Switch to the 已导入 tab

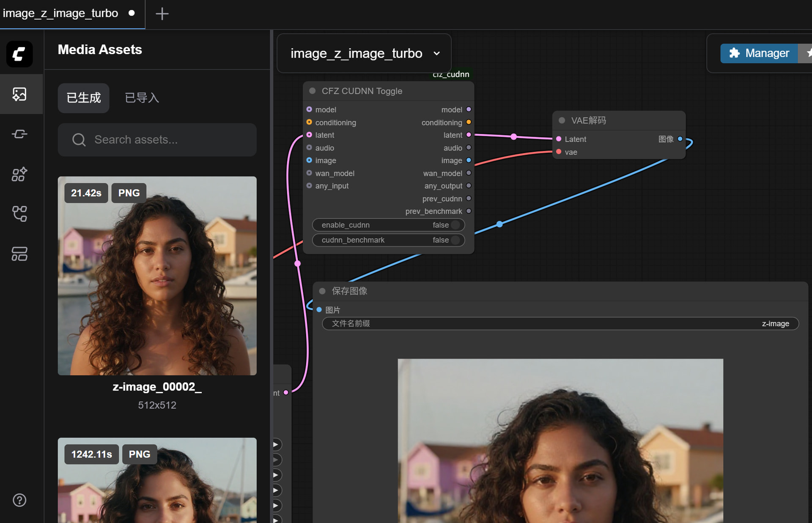(x=142, y=98)
